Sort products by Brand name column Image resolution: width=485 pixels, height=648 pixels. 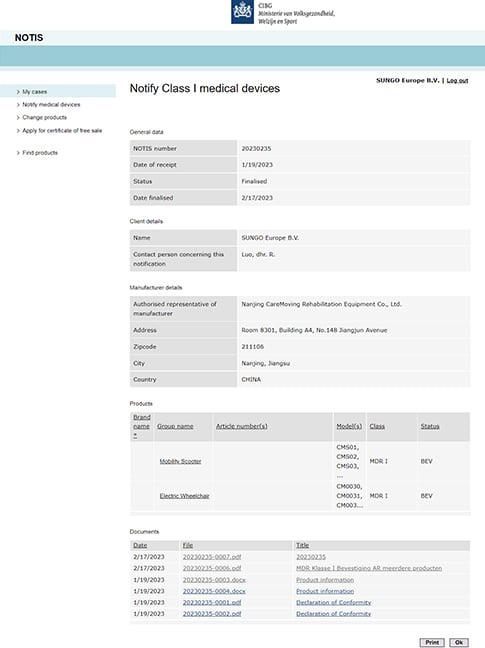[x=141, y=426]
